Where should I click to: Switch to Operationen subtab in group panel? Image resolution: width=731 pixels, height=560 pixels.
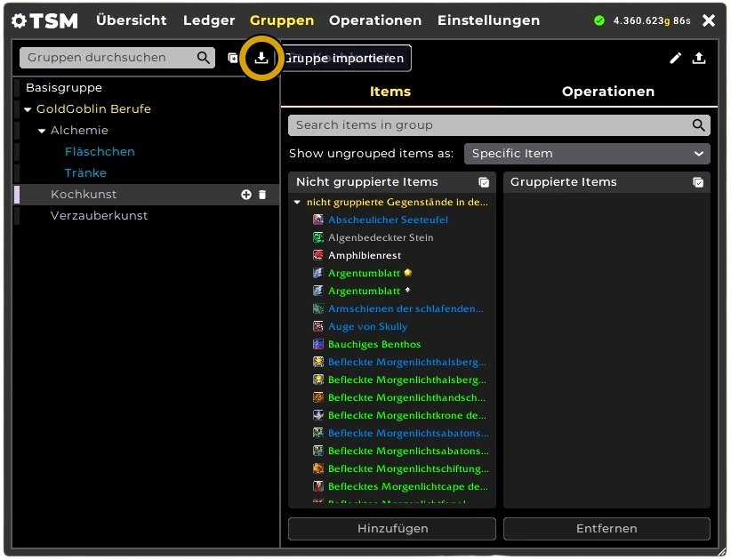point(608,92)
